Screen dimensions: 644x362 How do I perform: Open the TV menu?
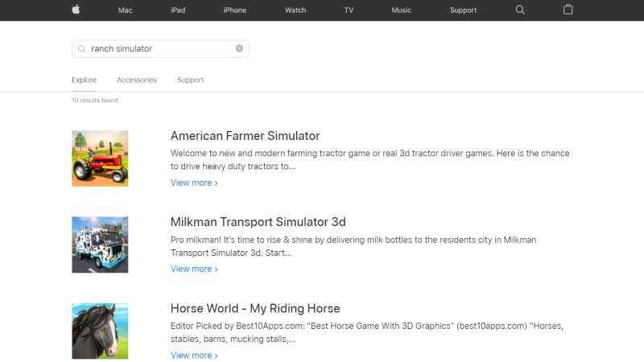tap(349, 10)
